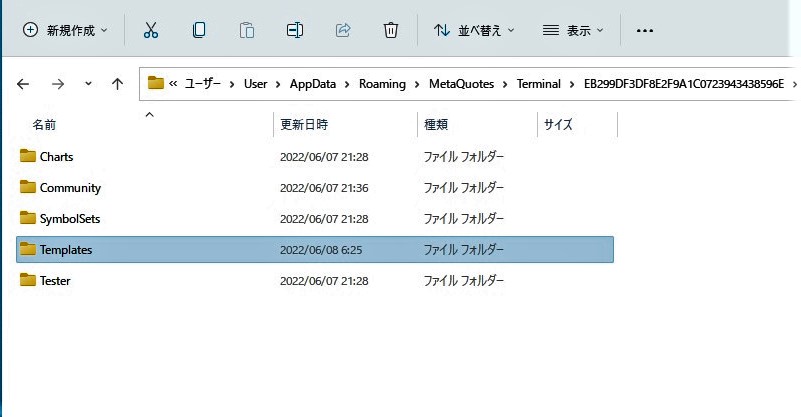The image size is (801, 417).
Task: Open the 並べ替え sort dropdown
Action: tap(474, 30)
